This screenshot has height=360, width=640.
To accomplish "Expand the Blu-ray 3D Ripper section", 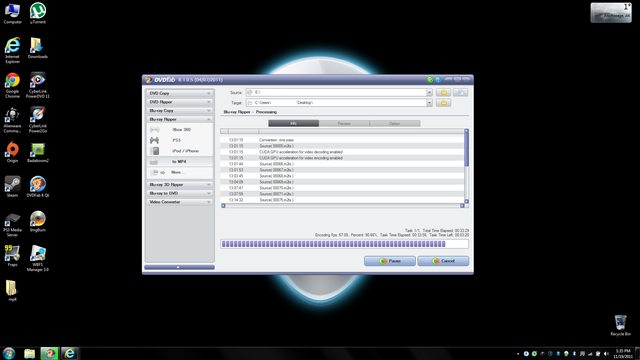I will pyautogui.click(x=180, y=184).
